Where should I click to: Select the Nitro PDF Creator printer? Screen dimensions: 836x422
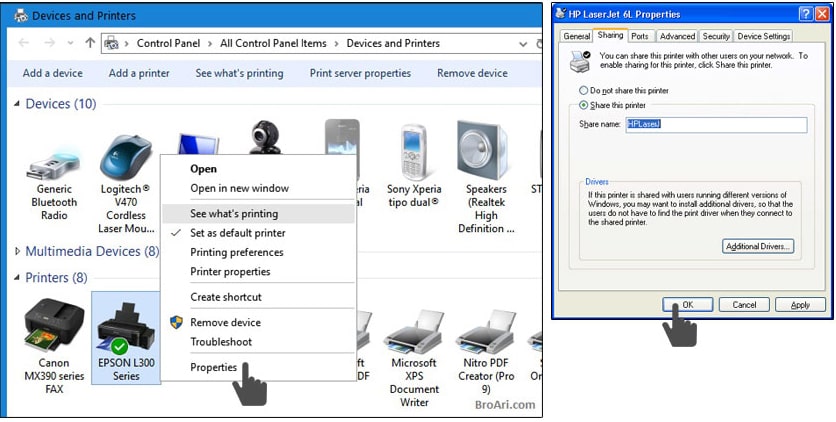coord(484,330)
